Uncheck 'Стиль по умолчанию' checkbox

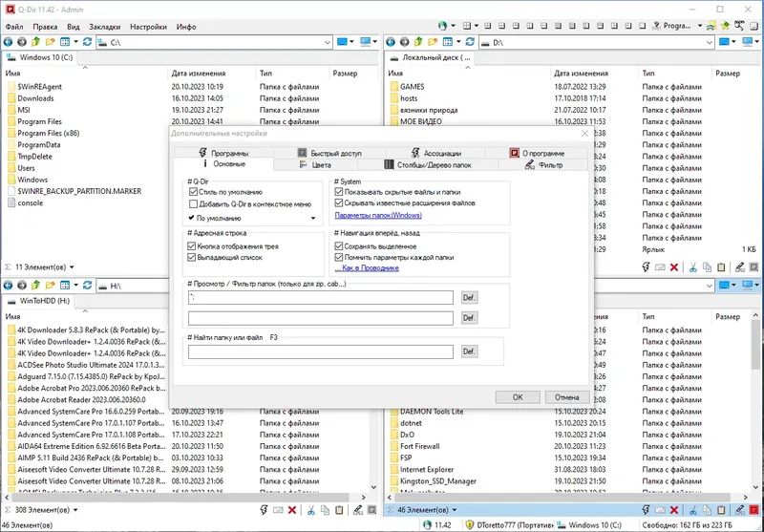[193, 192]
